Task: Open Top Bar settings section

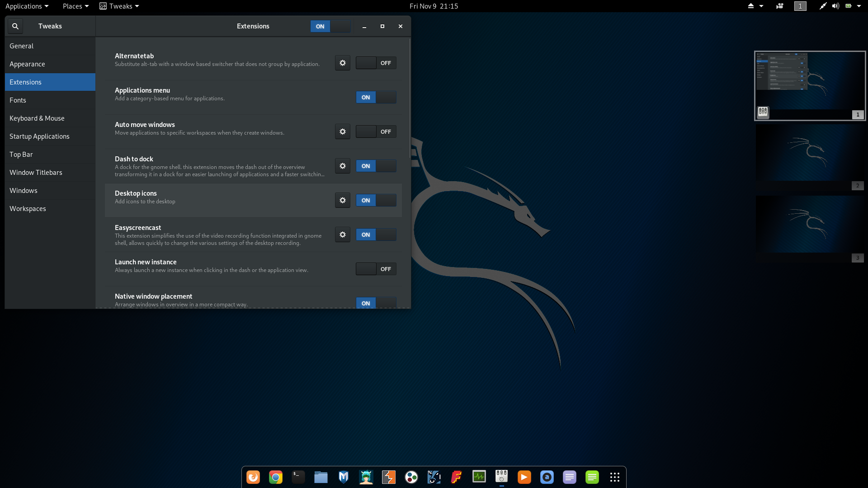Action: (50, 155)
